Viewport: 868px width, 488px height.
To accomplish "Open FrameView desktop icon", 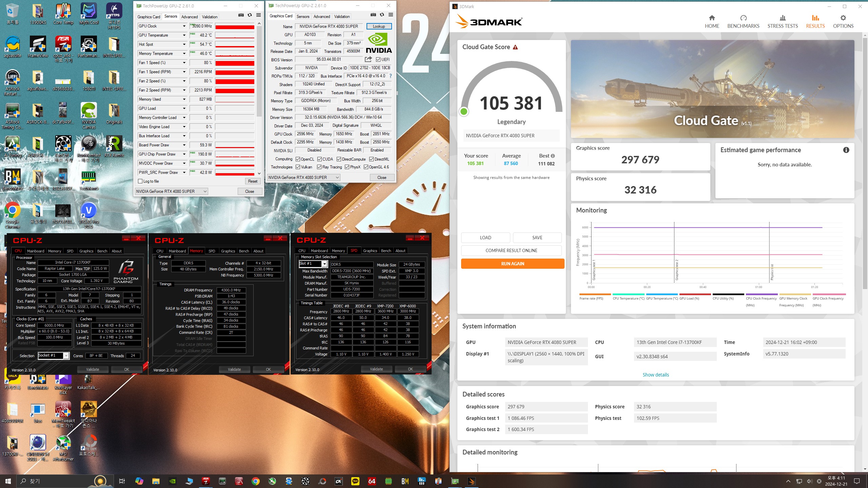I will [x=38, y=47].
